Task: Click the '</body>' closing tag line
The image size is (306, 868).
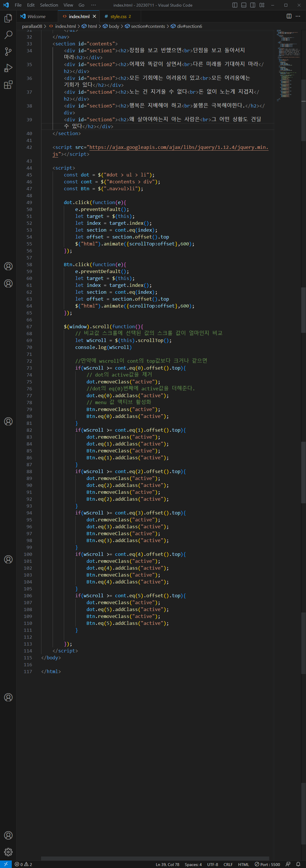Action: (51, 658)
